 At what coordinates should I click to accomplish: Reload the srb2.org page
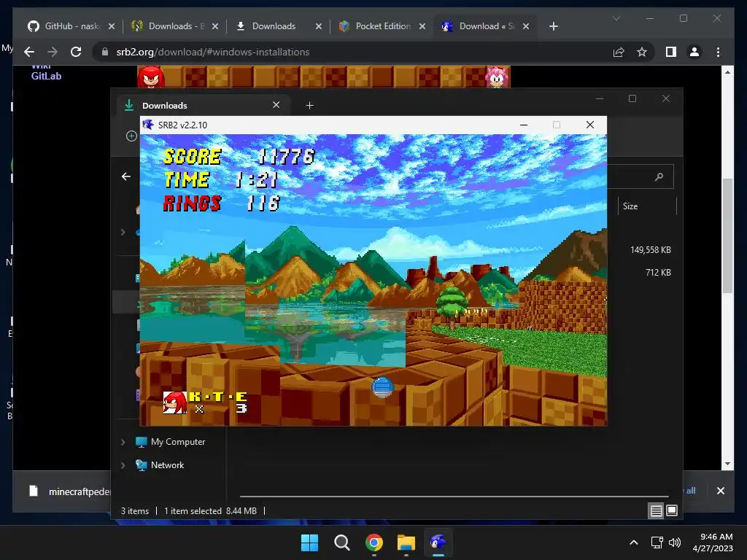click(76, 52)
